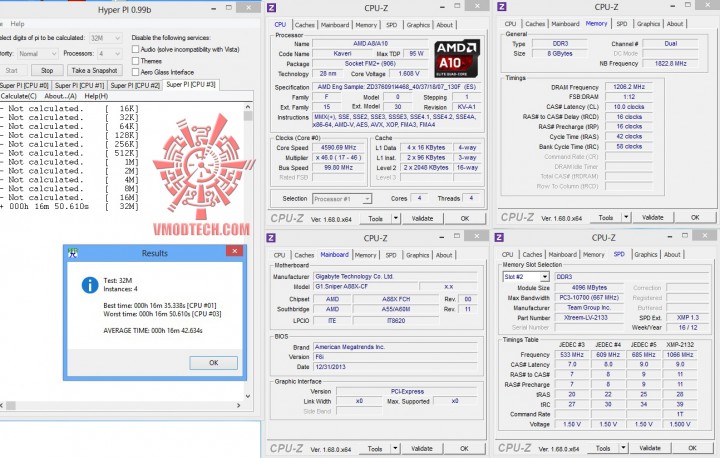Image resolution: width=720 pixels, height=458 pixels.
Task: Open SPD tab in Memory window
Action: [x=622, y=24]
